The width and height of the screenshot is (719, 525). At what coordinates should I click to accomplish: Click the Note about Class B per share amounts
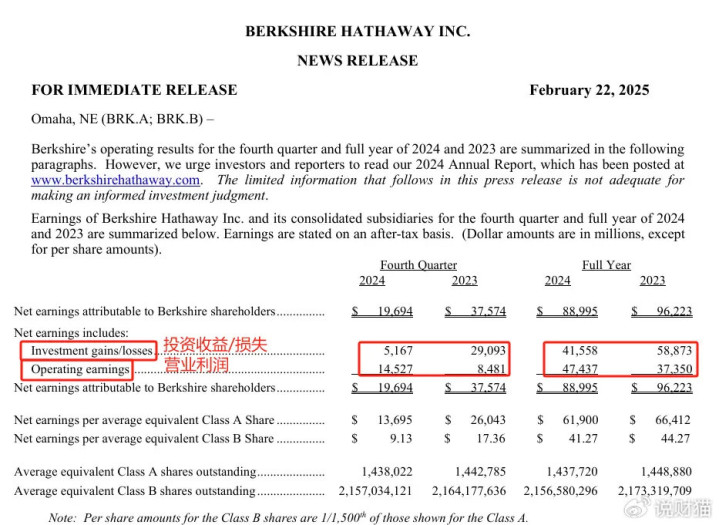[288, 518]
